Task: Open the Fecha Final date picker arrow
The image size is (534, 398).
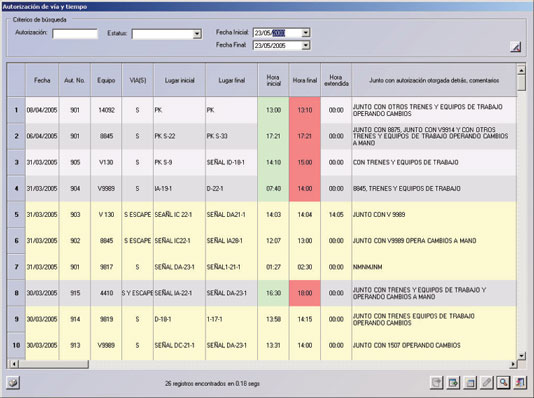Action: [x=305, y=45]
